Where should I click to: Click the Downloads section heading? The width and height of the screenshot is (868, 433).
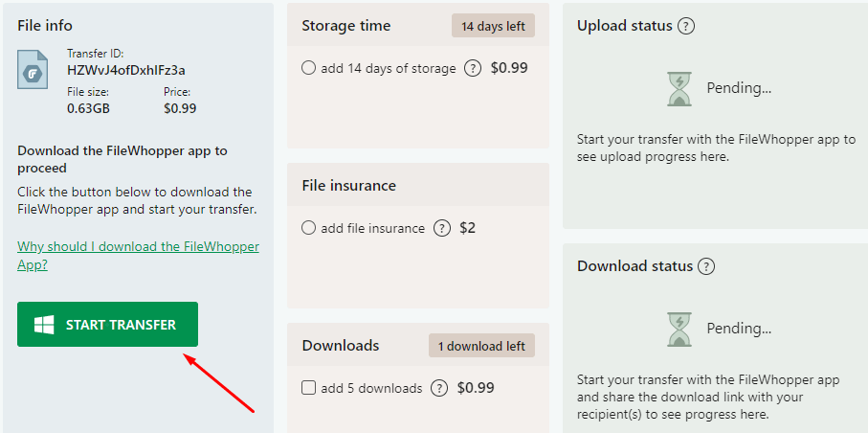341,346
